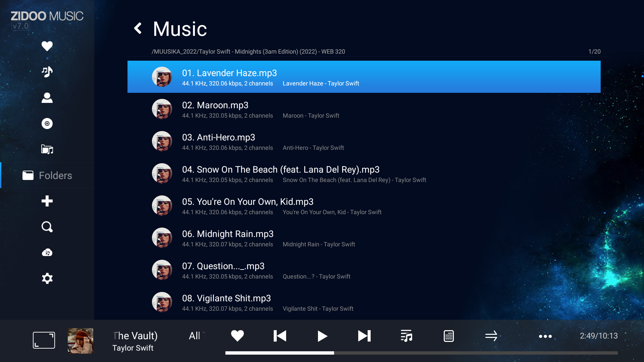Image resolution: width=644 pixels, height=362 pixels.
Task: Open Artists person icon in sidebar
Action: tap(47, 98)
